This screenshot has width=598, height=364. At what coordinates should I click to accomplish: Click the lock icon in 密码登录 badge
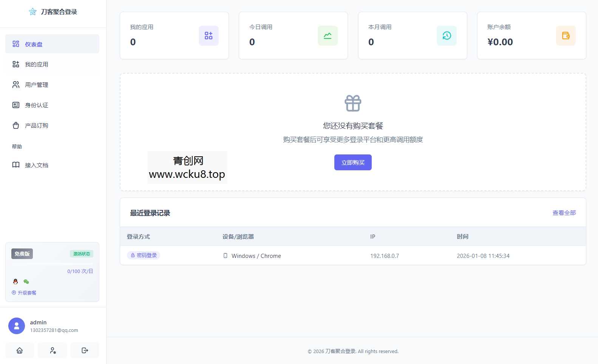coord(133,255)
